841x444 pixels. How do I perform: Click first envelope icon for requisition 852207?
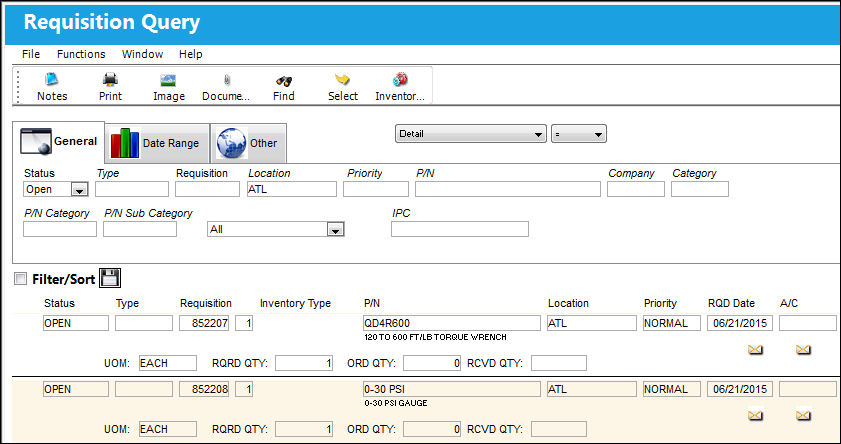pyautogui.click(x=755, y=350)
